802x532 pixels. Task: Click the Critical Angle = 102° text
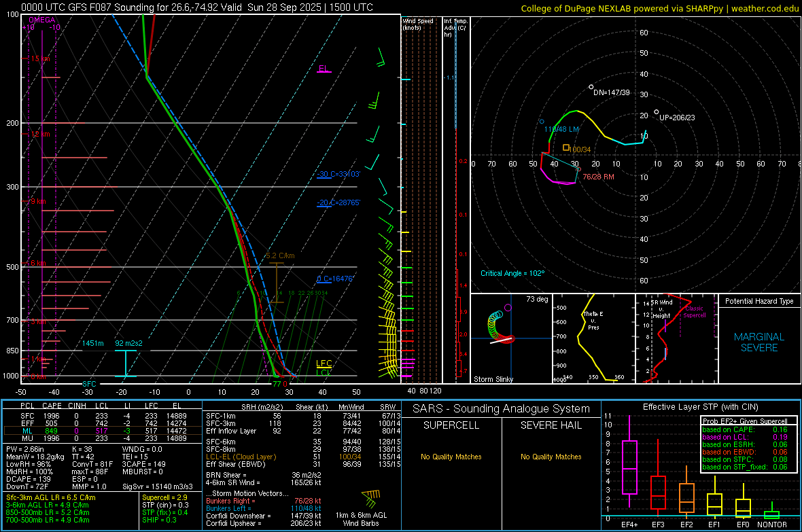click(x=512, y=273)
